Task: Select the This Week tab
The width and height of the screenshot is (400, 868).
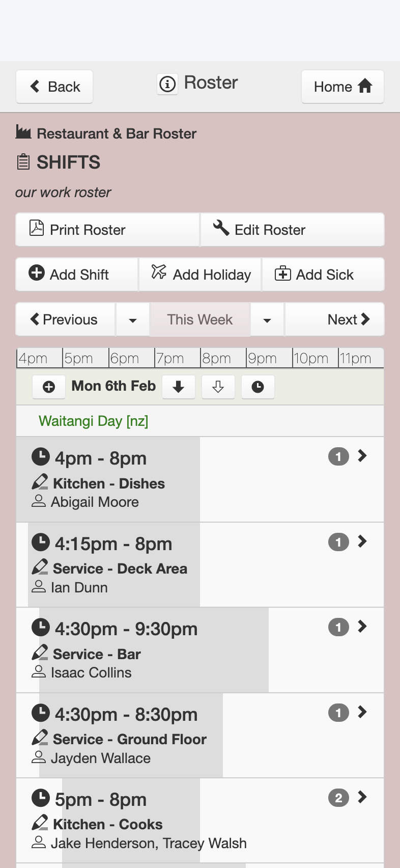Action: pos(200,320)
